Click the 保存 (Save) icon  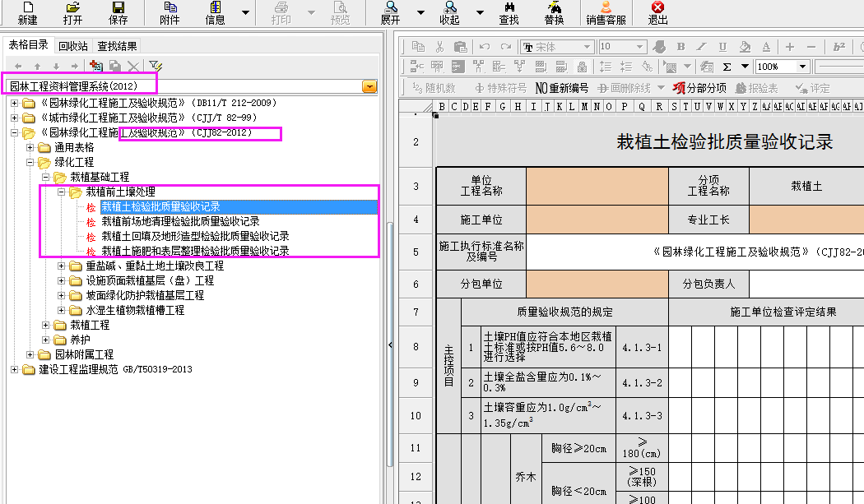pos(118,12)
